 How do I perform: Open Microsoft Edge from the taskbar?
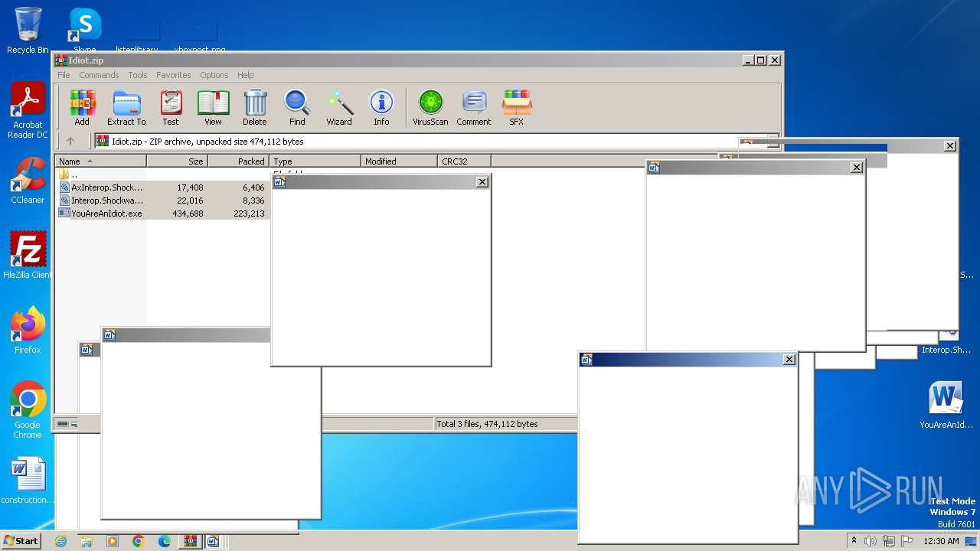165,541
